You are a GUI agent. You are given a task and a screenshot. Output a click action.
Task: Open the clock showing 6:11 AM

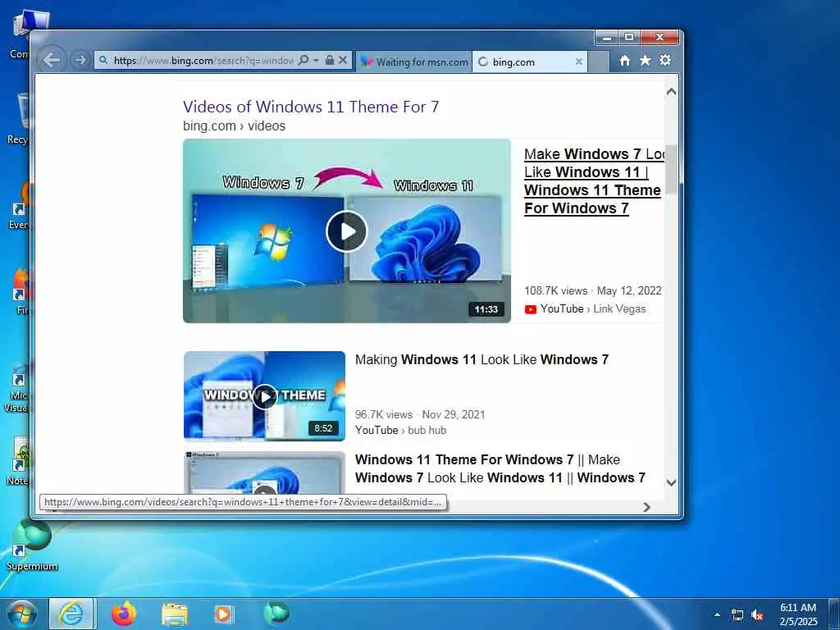click(798, 614)
